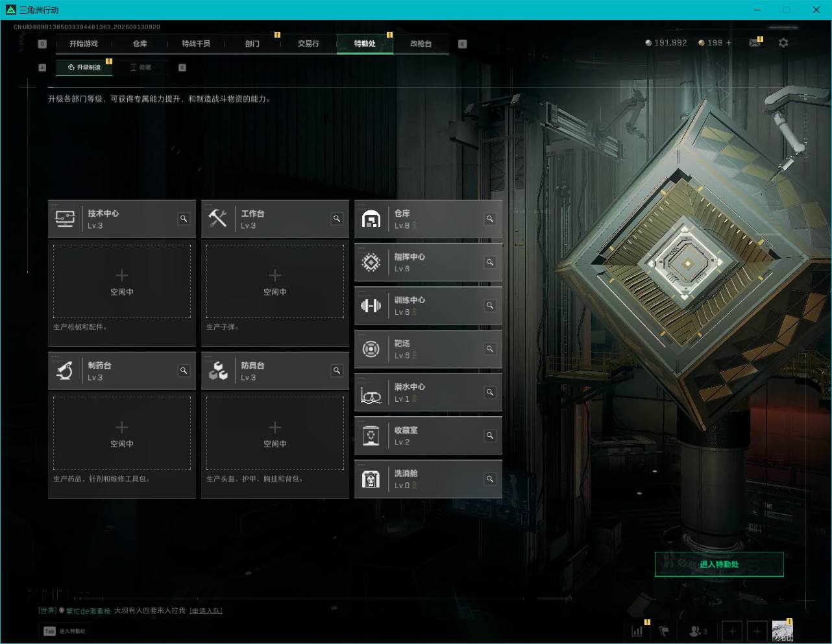The height and width of the screenshot is (644, 832).
Task: Select the 技术中心 computer icon
Action: (65, 219)
